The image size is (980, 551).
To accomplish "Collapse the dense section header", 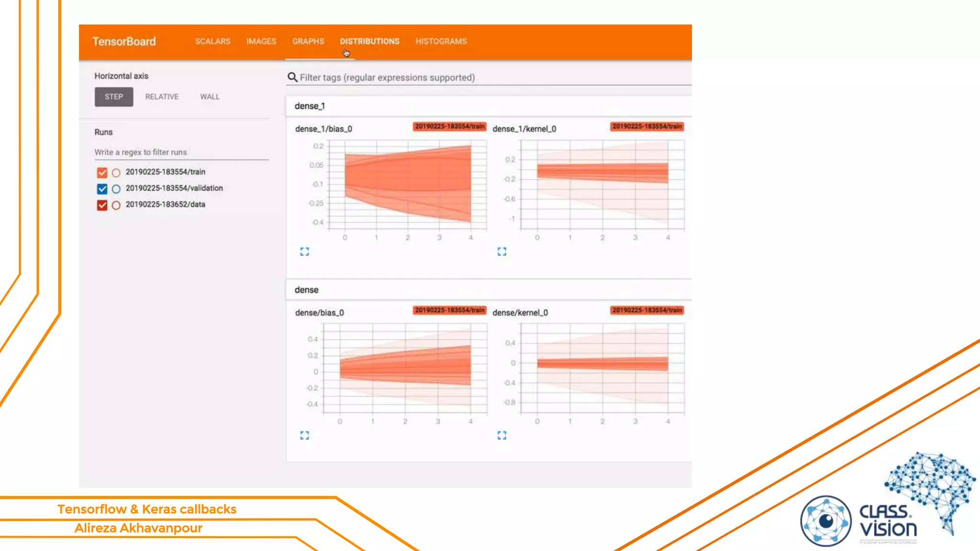I will [x=306, y=290].
